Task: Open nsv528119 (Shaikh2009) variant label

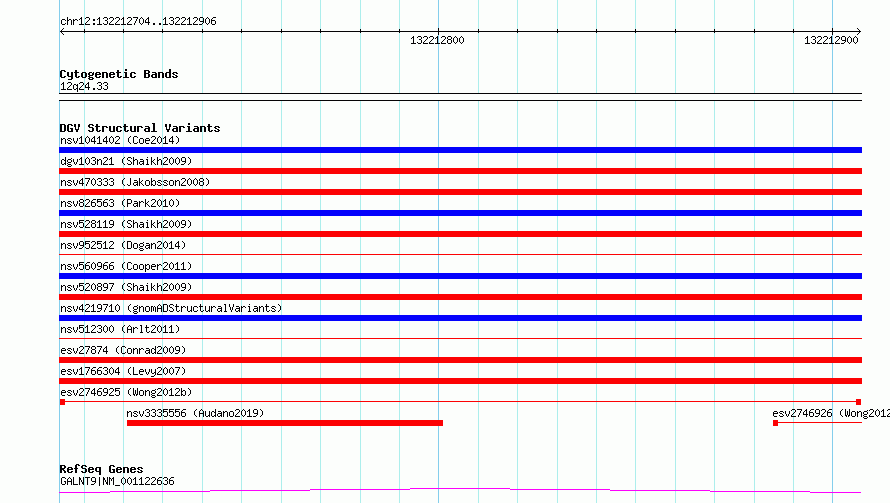Action: tap(126, 224)
